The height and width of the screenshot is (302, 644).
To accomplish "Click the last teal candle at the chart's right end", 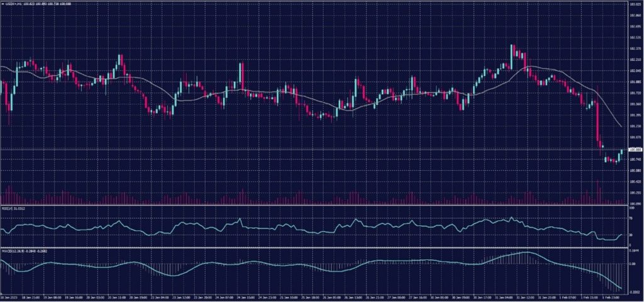I will coord(621,153).
